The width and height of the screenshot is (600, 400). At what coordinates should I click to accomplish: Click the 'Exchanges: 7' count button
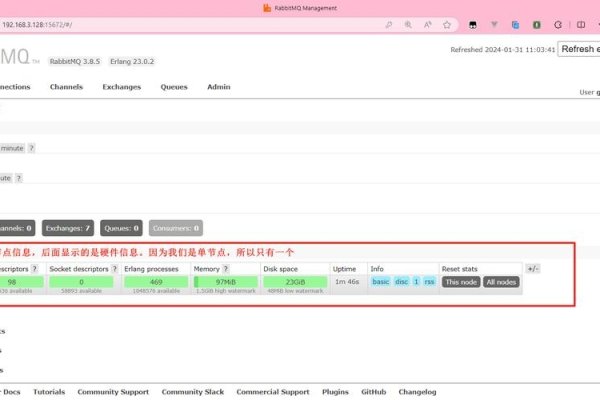point(68,228)
